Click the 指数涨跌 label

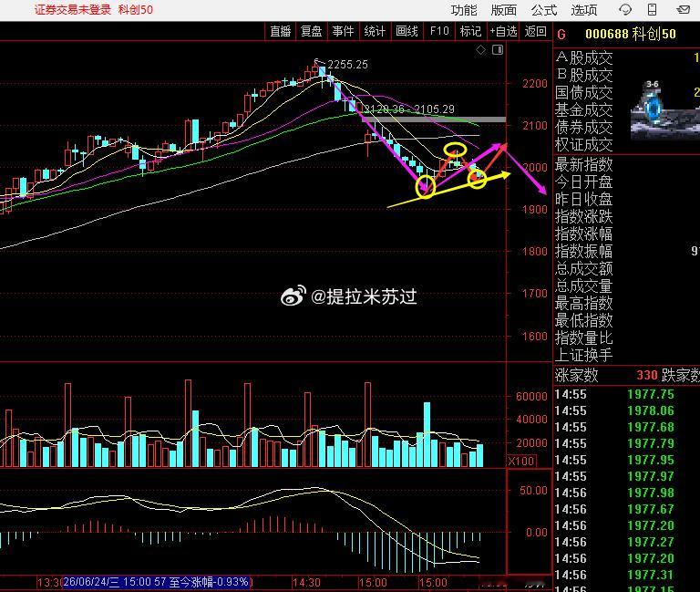[584, 217]
